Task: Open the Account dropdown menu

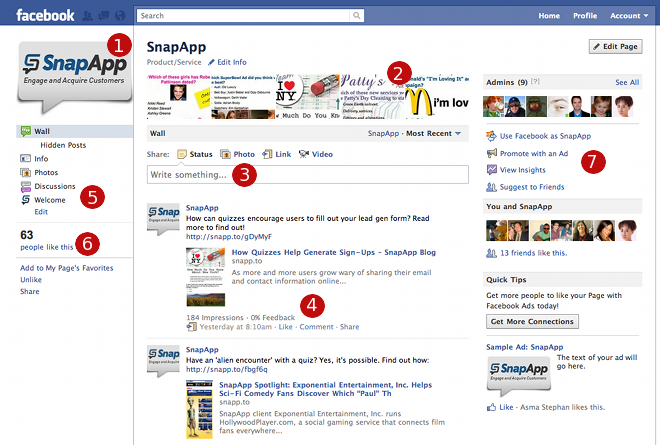Action: 629,16
